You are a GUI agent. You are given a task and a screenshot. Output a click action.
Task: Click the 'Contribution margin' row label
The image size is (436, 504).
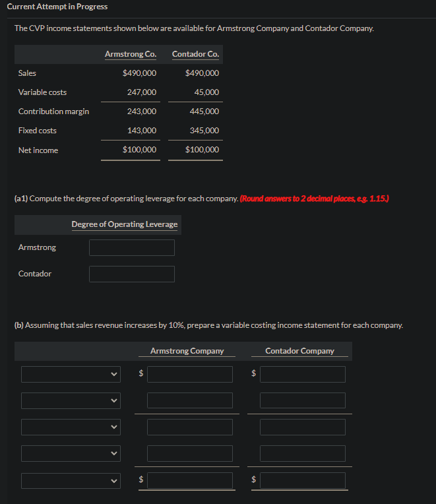click(x=53, y=111)
